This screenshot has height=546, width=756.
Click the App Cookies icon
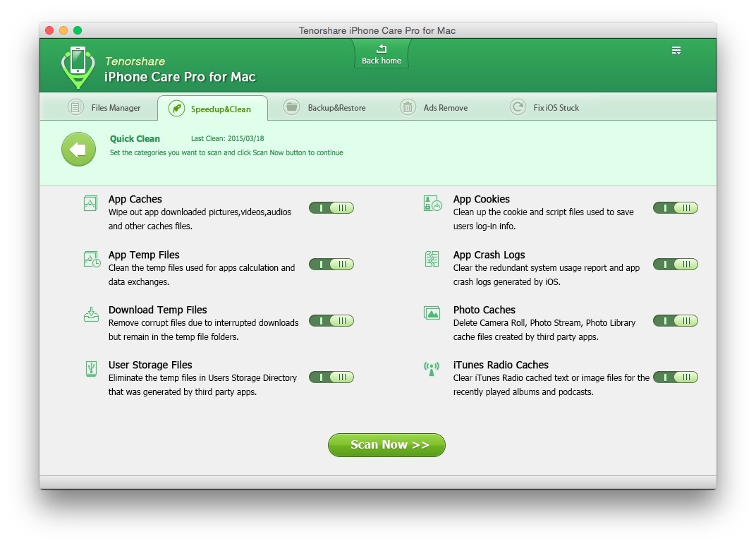pyautogui.click(x=432, y=204)
